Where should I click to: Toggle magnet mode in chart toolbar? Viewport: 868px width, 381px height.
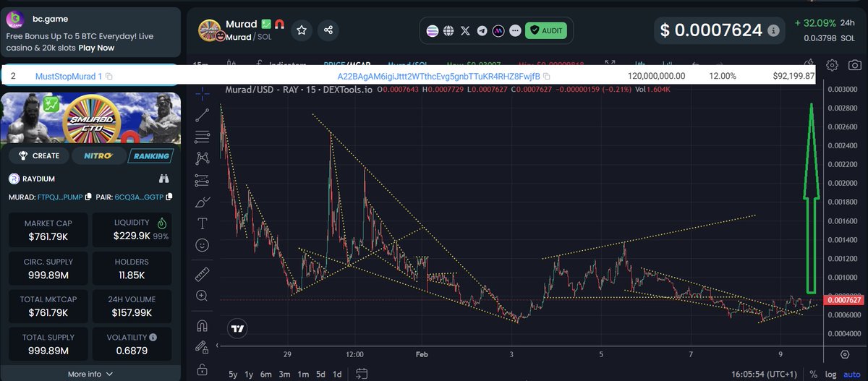tap(203, 325)
